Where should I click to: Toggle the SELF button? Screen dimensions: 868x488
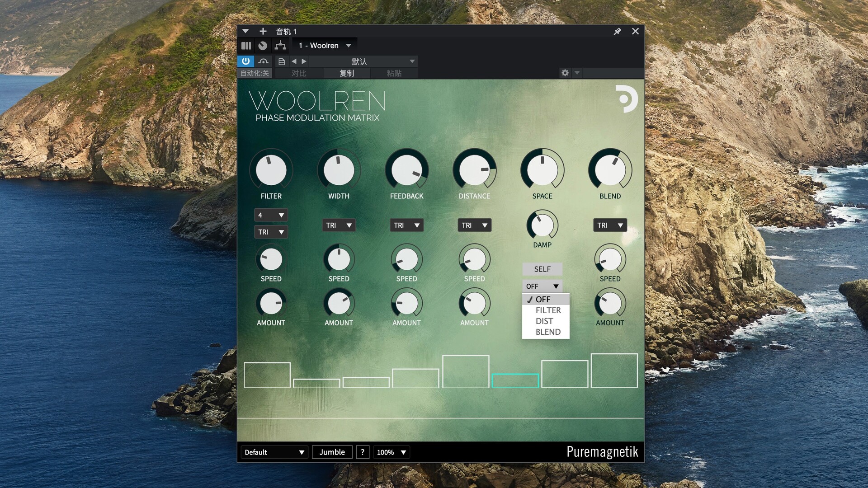[x=542, y=269]
